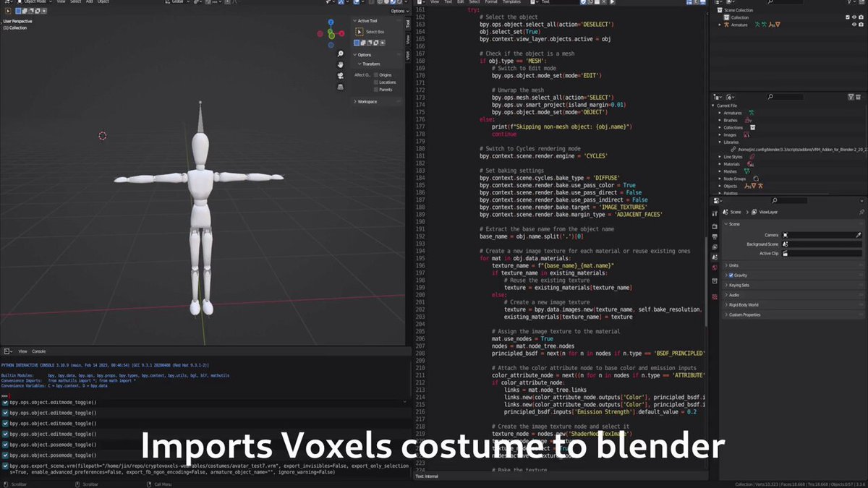Expand the Objects entry in Current File
The width and height of the screenshot is (868, 488).
(720, 186)
